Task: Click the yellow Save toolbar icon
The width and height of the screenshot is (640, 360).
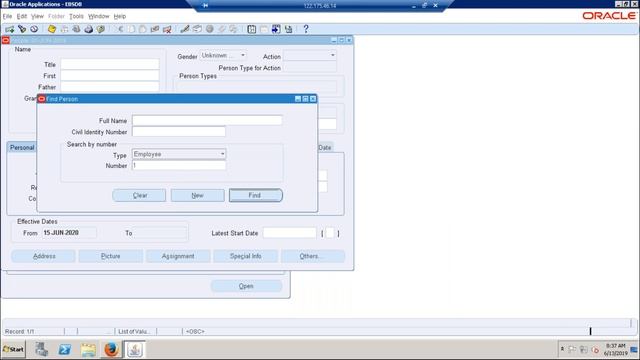Action: (52, 29)
